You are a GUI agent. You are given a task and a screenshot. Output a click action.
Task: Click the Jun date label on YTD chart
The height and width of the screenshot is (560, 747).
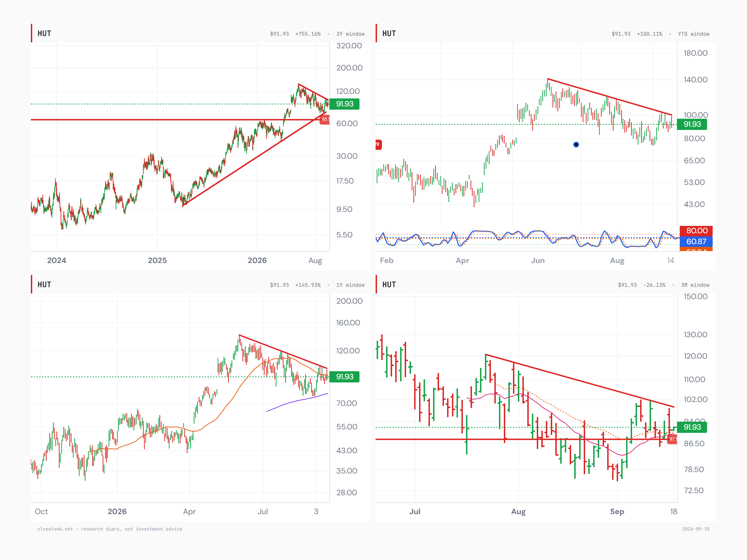pyautogui.click(x=537, y=261)
